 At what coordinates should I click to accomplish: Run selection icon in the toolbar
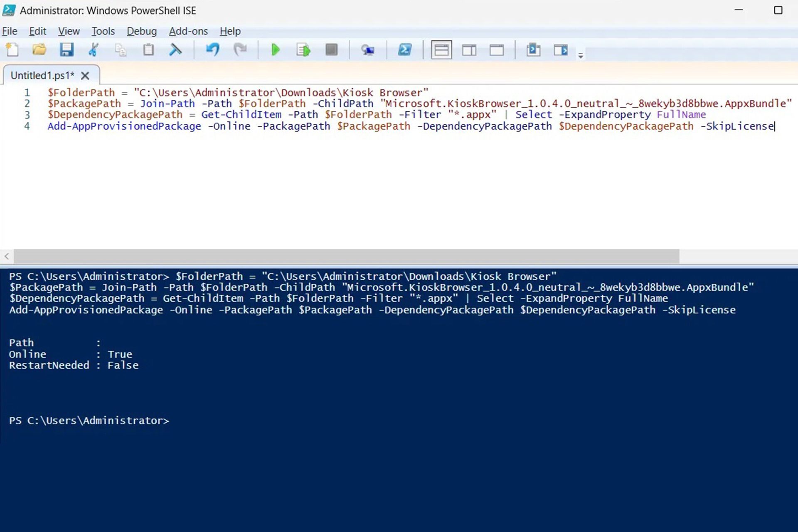point(303,50)
